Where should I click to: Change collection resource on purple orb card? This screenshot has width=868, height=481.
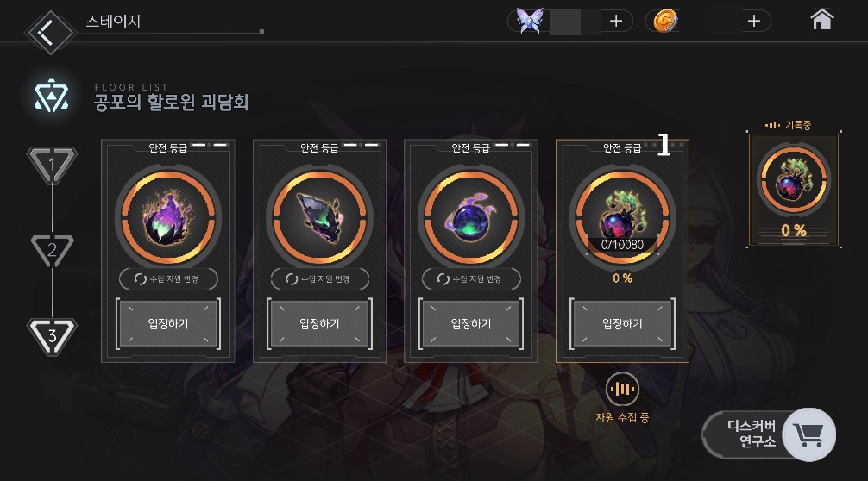(x=471, y=279)
